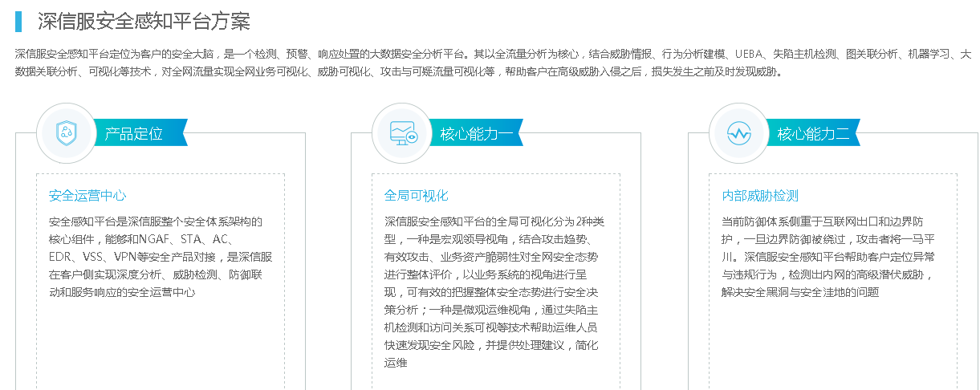Click the NGAF text in the 安全运营中心 card
The height and width of the screenshot is (390, 980).
[152, 239]
